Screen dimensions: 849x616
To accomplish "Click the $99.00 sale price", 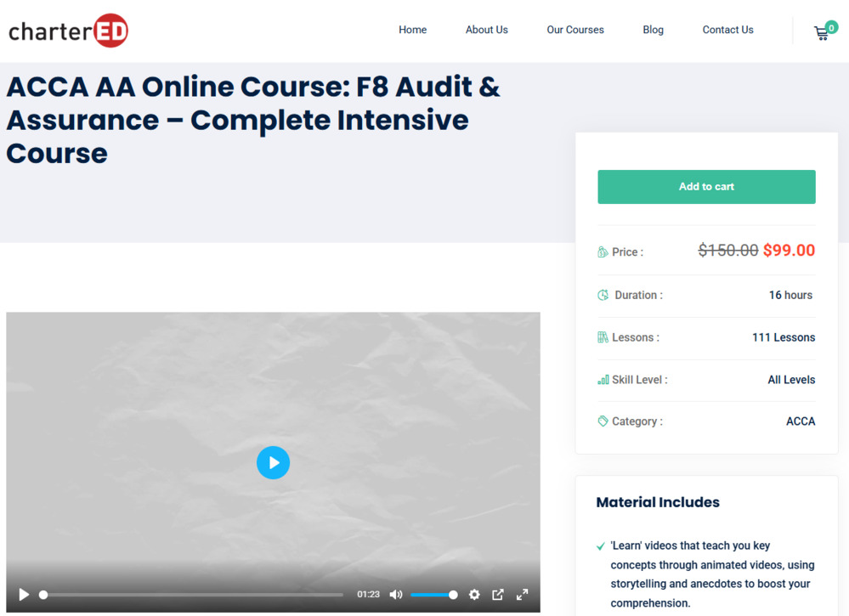I will [789, 250].
